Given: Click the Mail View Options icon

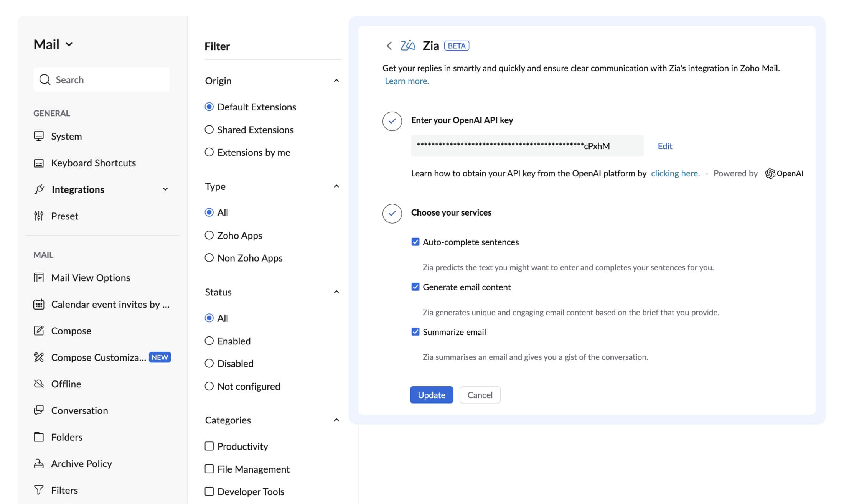Looking at the screenshot, I should click(x=39, y=277).
